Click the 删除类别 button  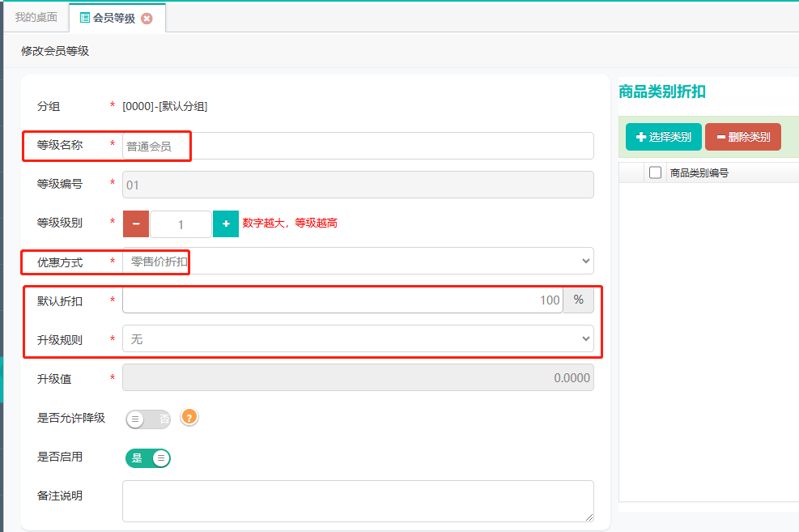click(743, 137)
